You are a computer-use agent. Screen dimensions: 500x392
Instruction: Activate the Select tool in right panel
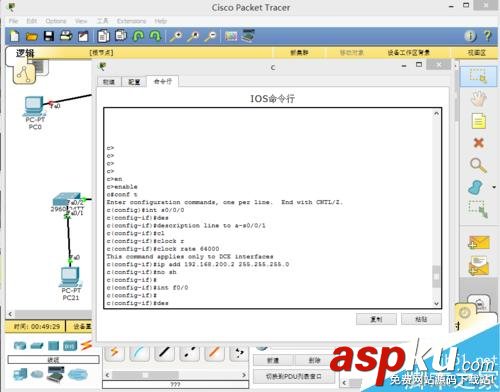[x=478, y=76]
